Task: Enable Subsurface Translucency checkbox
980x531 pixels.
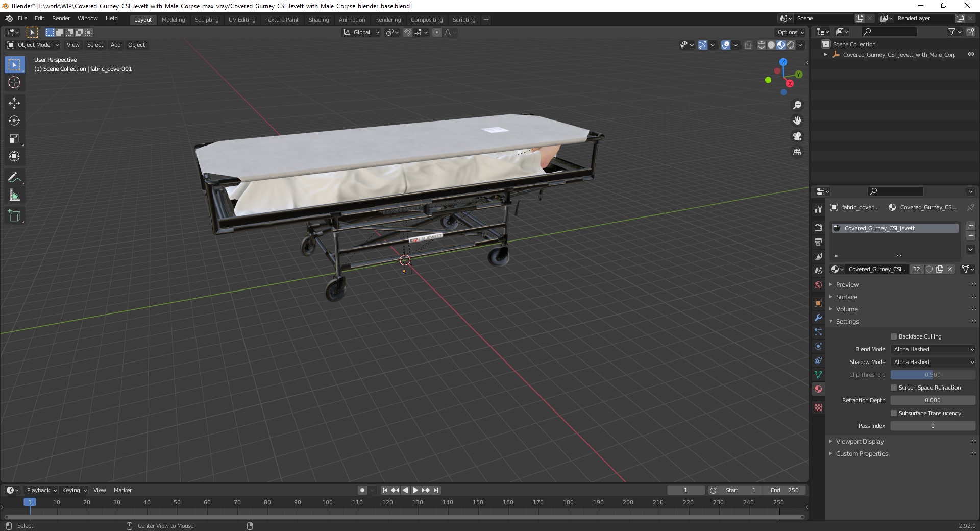Action: click(894, 413)
